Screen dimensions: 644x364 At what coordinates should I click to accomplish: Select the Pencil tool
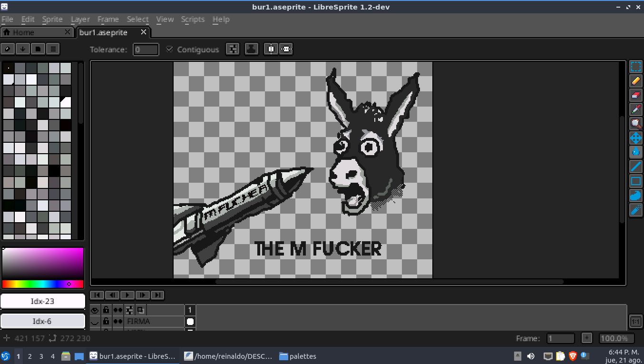point(636,81)
